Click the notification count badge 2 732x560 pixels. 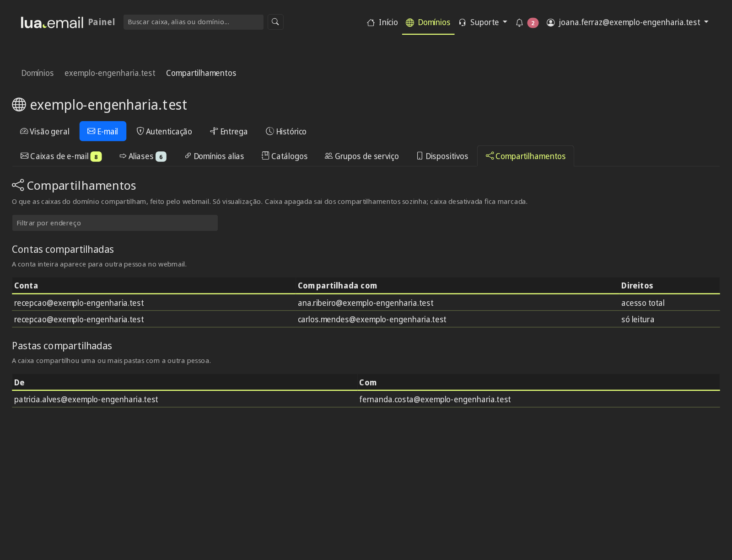pos(533,23)
